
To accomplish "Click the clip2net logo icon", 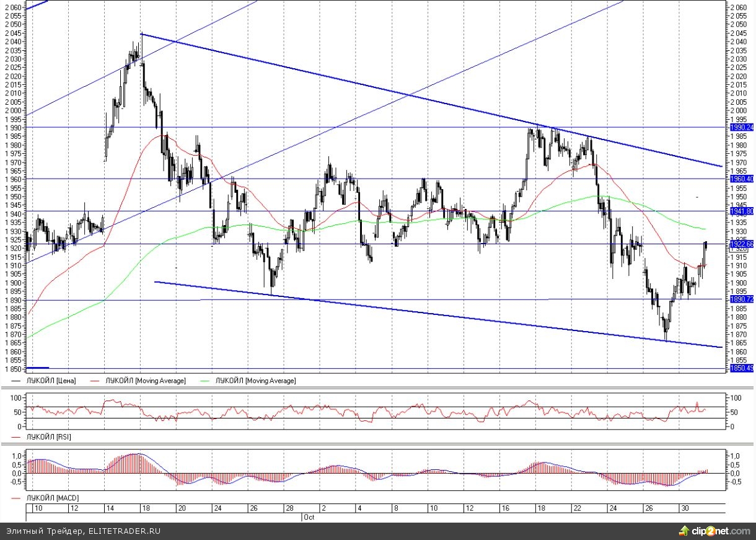I will 683,531.
